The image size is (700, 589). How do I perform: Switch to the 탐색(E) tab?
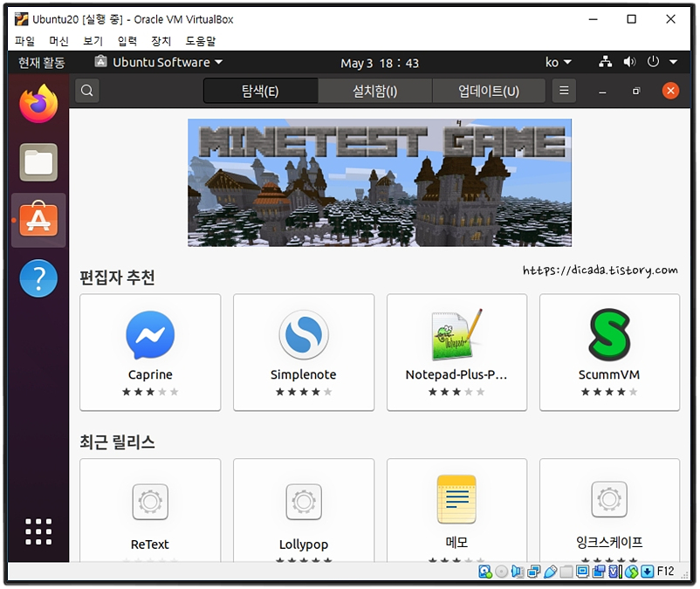pos(260,91)
